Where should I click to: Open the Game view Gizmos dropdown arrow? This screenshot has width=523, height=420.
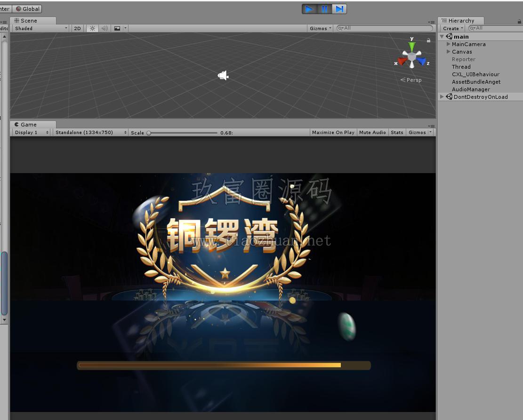click(431, 132)
